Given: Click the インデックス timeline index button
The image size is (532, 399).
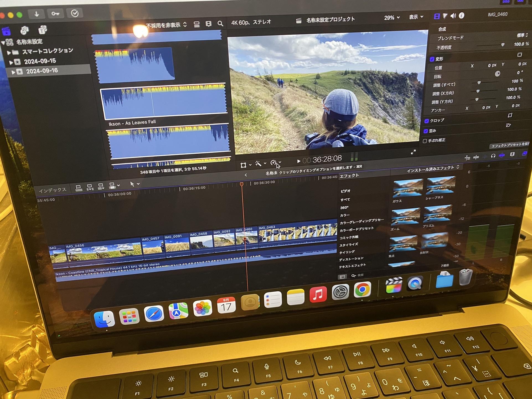Looking at the screenshot, I should pyautogui.click(x=53, y=190).
